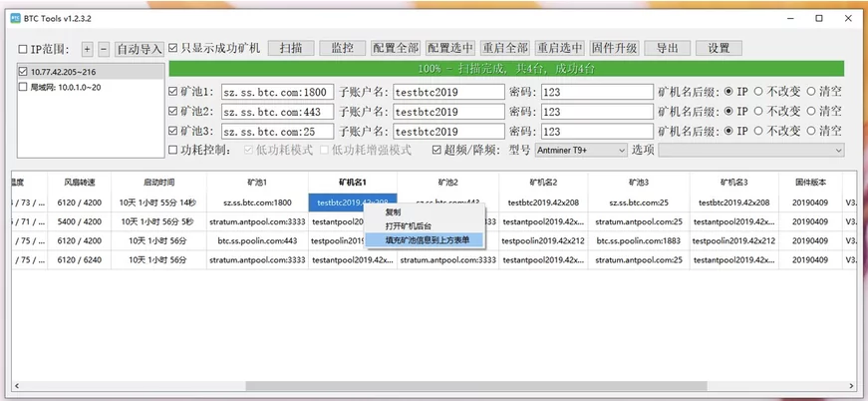Sort by the 矿池1 column header
868x401 pixels.
(x=257, y=183)
